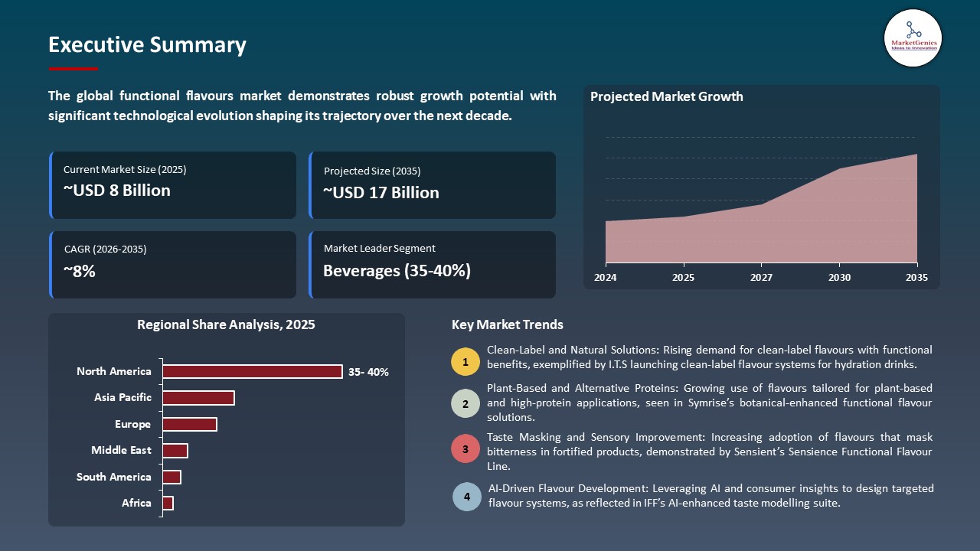Click the blue number 4 trend badge
The height and width of the screenshot is (551, 980).
pyautogui.click(x=467, y=497)
